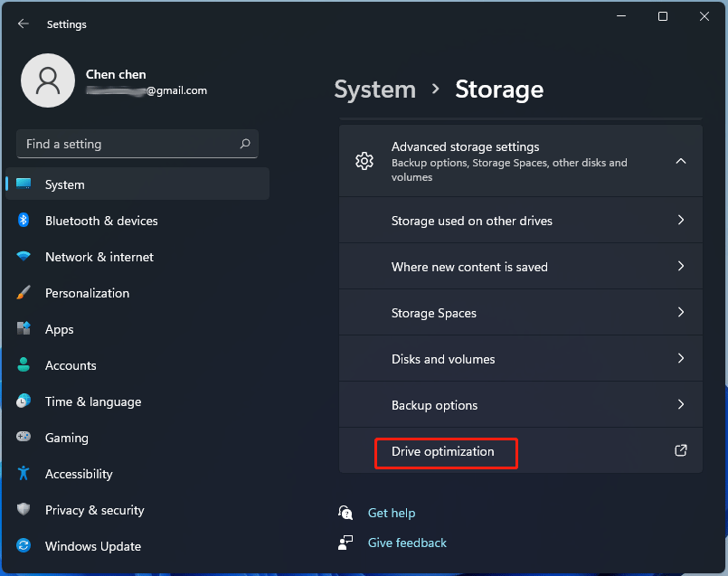Viewport: 728px width, 576px height.
Task: Collapse Advanced storage settings with the chevron
Action: (681, 161)
